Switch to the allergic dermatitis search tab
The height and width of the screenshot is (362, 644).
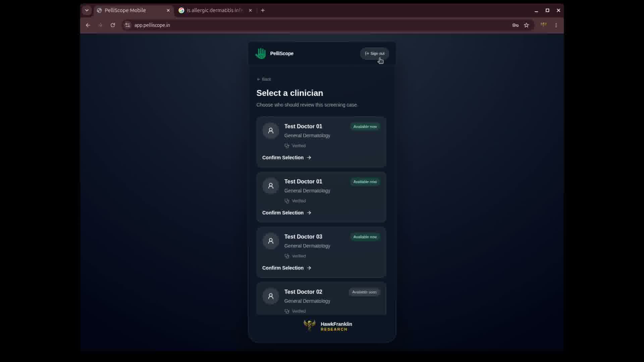click(x=215, y=10)
